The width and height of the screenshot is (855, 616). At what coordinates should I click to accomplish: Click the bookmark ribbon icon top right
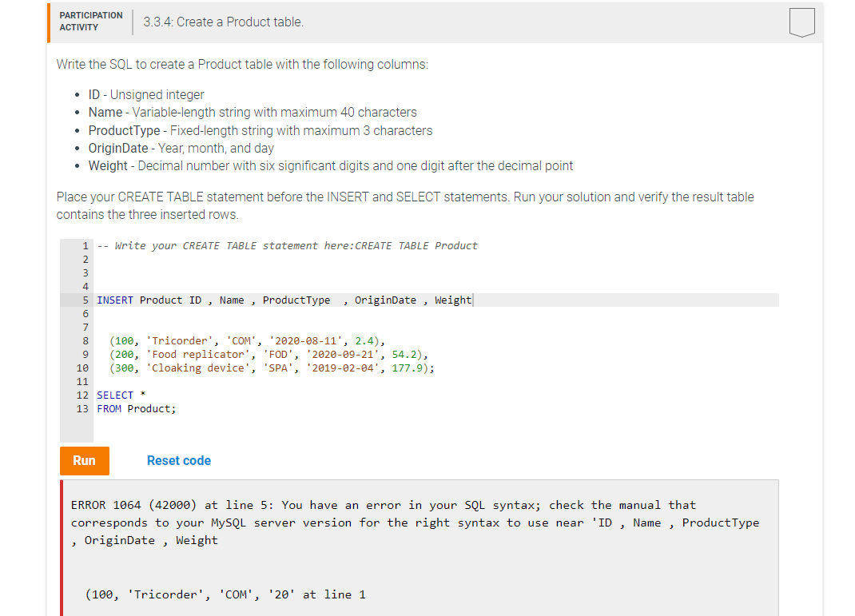click(801, 23)
